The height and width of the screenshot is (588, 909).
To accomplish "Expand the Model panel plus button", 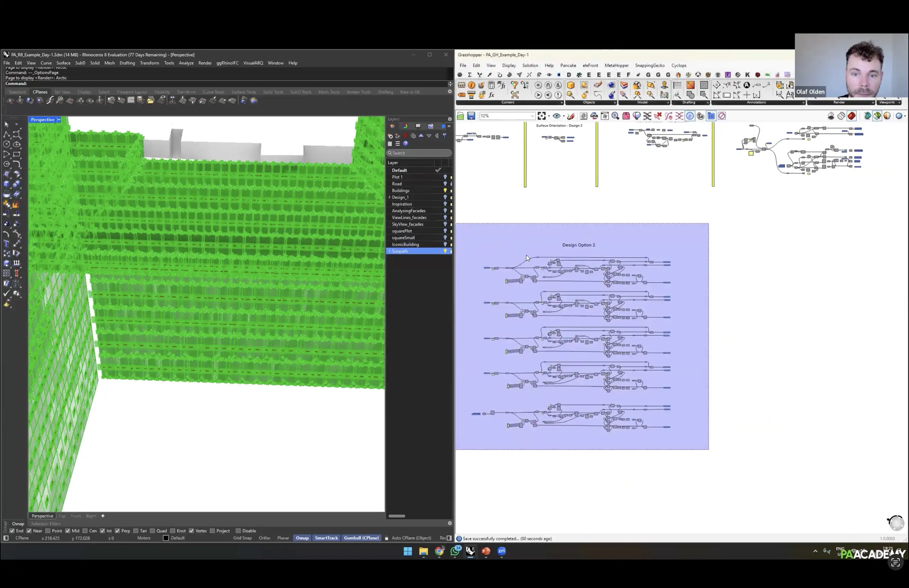I will point(668,103).
